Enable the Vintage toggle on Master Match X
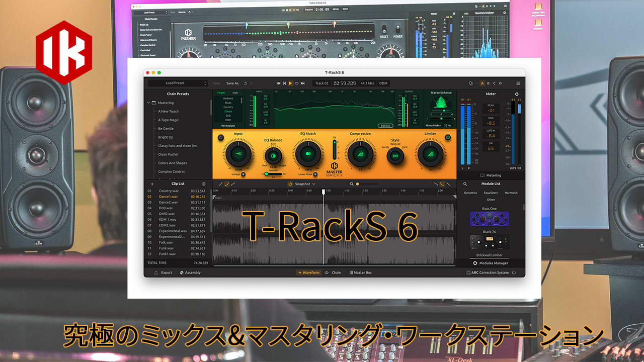Viewport: 644px width, 362px height. click(244, 174)
